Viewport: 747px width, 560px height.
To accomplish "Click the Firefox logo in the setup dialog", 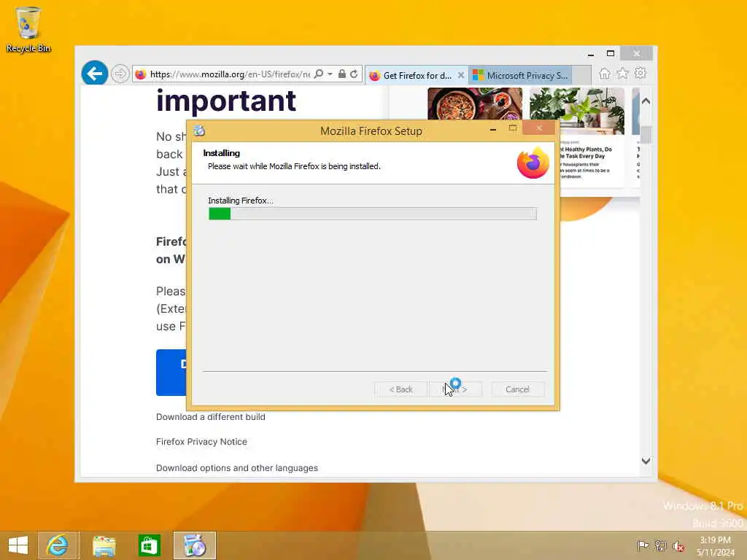I will pos(533,163).
